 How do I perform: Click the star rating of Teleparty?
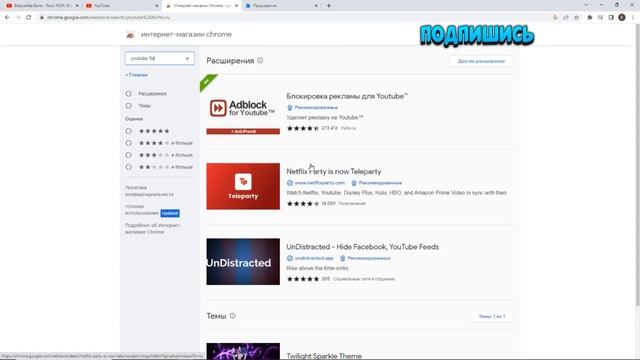pos(303,204)
